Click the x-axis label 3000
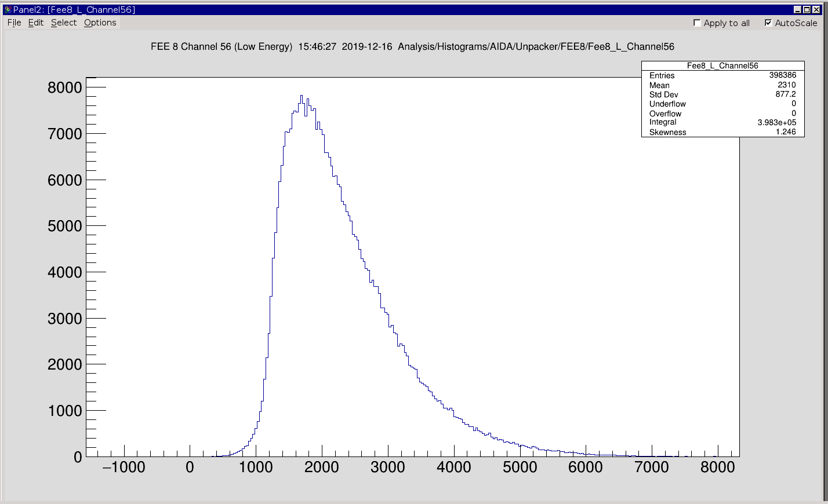 (388, 467)
